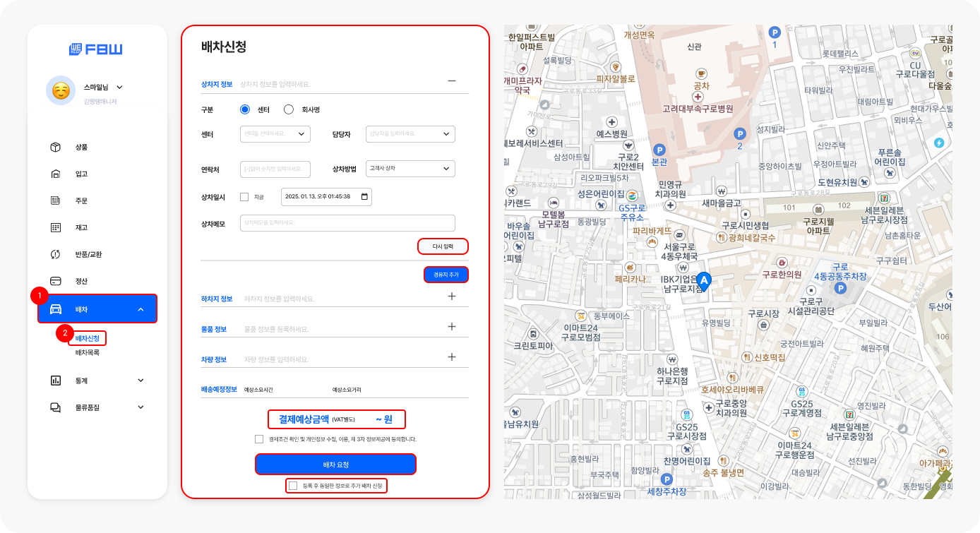980x533 pixels.
Task: Click the 상차일시 date-time field
Action: click(x=326, y=196)
